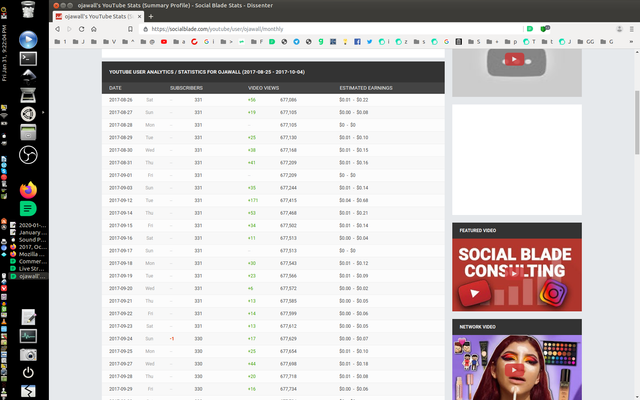Screen dimensions: 640x400
Task: Expand the arrow beside the Ubuntu dock icon
Action: click(43, 112)
